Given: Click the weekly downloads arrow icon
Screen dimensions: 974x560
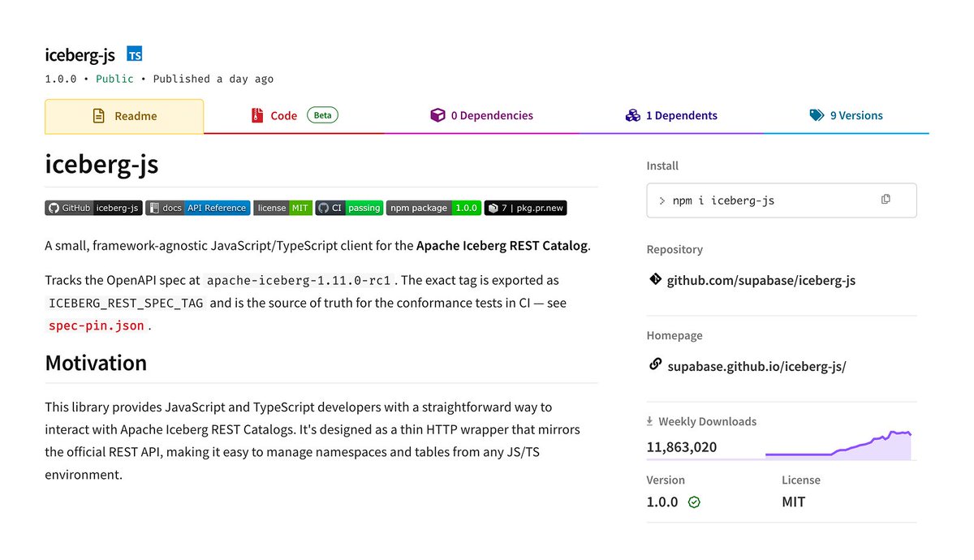Looking at the screenshot, I should (x=649, y=421).
